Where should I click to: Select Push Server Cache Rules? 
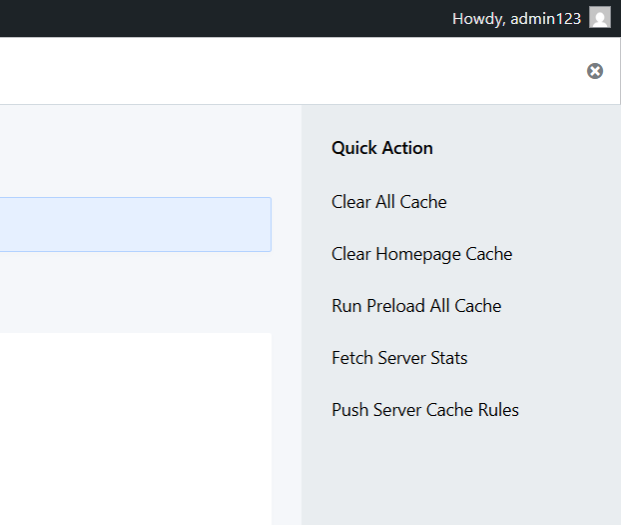coord(425,410)
